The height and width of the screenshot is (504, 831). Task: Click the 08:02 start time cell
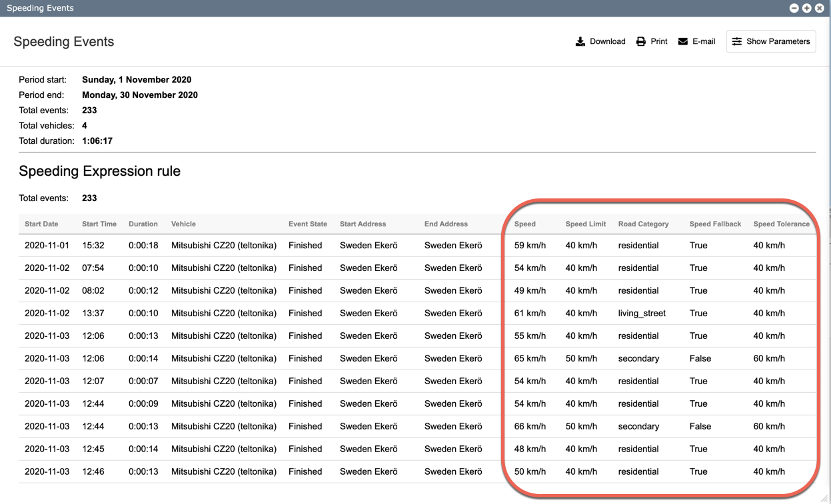[x=93, y=291]
